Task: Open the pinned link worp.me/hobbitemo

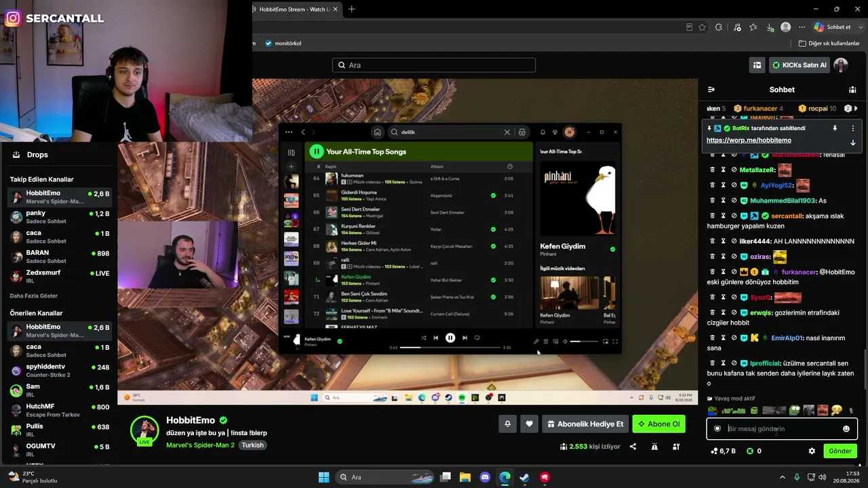Action: (x=749, y=140)
